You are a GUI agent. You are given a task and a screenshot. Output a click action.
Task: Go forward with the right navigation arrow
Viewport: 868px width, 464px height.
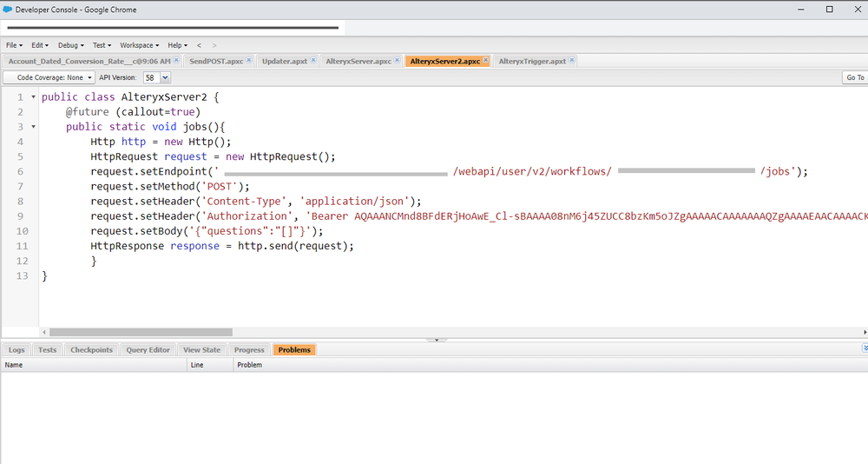214,45
